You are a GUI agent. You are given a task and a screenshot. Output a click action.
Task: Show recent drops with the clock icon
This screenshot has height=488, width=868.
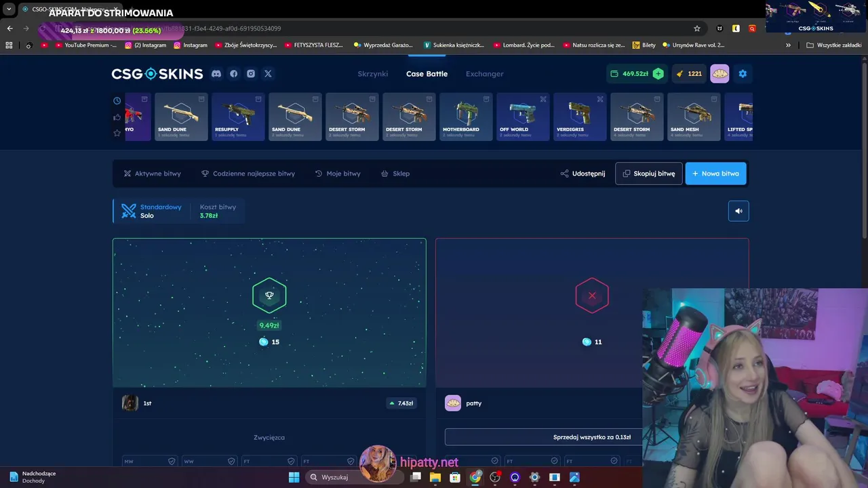coord(117,101)
